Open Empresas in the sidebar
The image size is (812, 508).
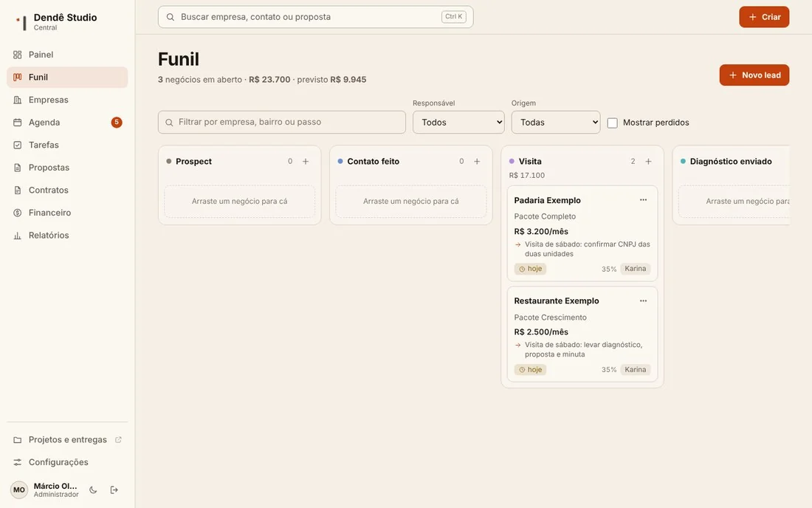pyautogui.click(x=67, y=100)
